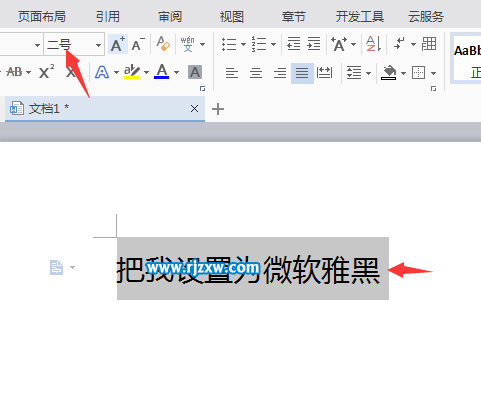Viewport: 481px width, 401px height.
Task: Expand font color dropdown arrow
Action: point(176,72)
